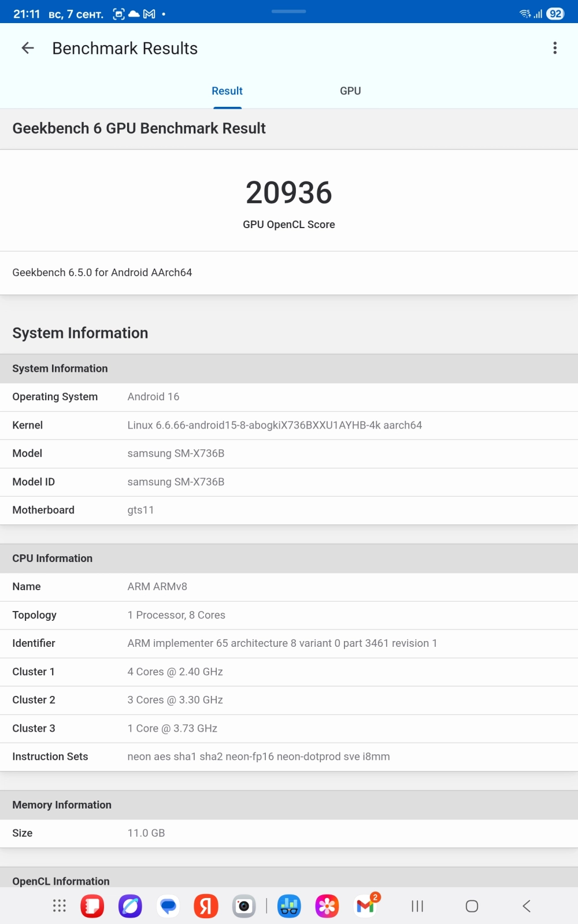578x924 pixels.
Task: Open the app drawer grid icon
Action: [60, 906]
